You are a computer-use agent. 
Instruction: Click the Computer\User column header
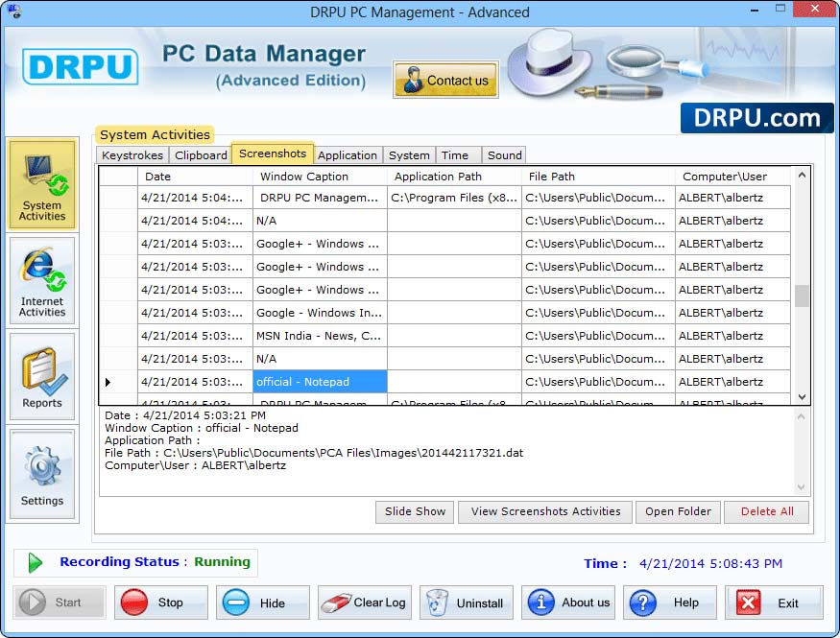(732, 177)
